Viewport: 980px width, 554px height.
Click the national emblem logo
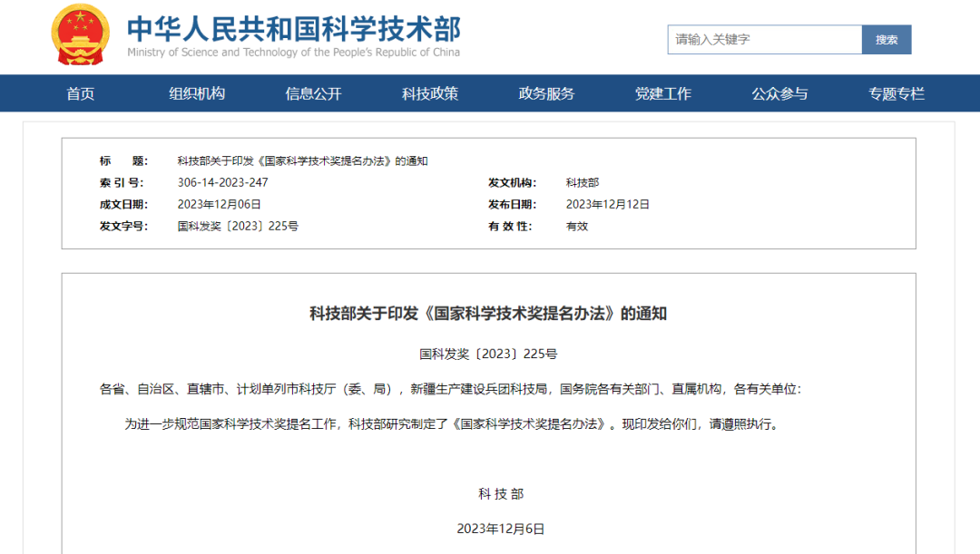80,34
